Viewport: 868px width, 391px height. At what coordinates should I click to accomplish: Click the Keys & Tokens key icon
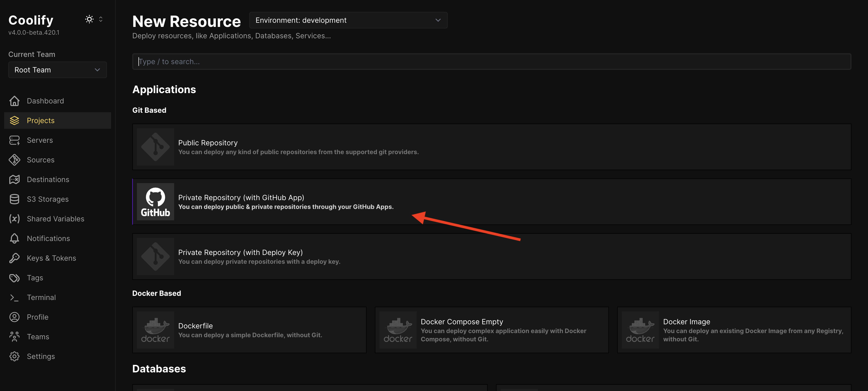(x=14, y=258)
